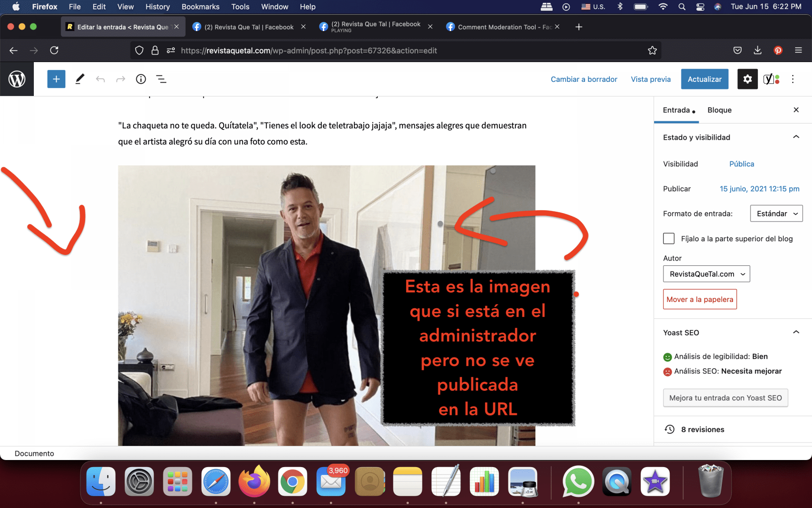The image size is (812, 508).
Task: Reload the current page
Action: pos(54,50)
